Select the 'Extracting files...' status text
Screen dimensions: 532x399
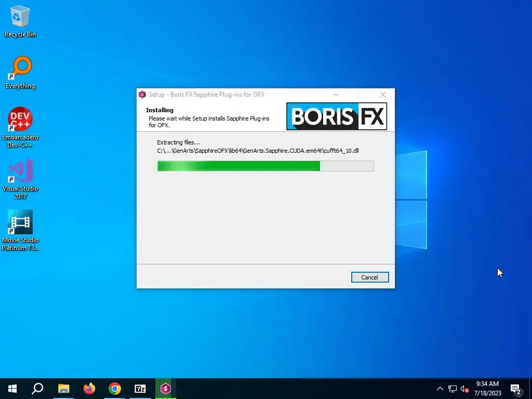tap(179, 142)
